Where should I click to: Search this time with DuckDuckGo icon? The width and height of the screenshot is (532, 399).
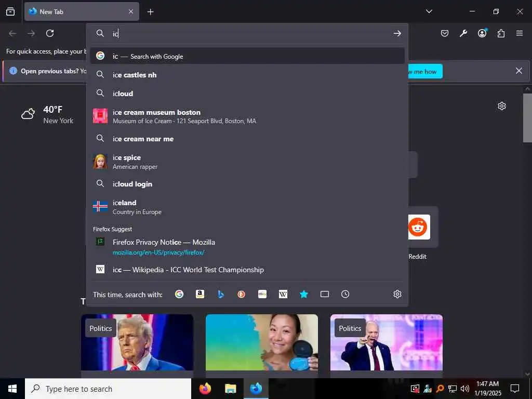tap(241, 294)
